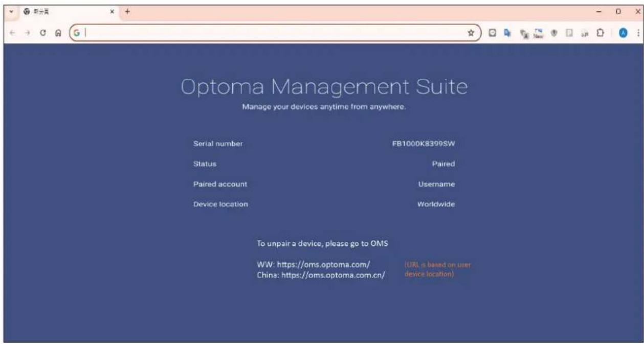The image size is (644, 344).
Task: Focus the address bar input field
Action: coord(275,32)
